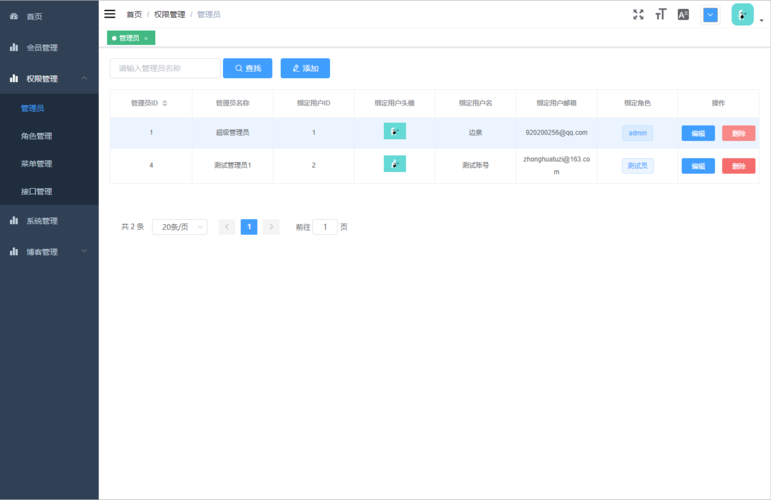The width and height of the screenshot is (771, 500).
Task: Open 会员管理 in the sidebar
Action: click(49, 48)
